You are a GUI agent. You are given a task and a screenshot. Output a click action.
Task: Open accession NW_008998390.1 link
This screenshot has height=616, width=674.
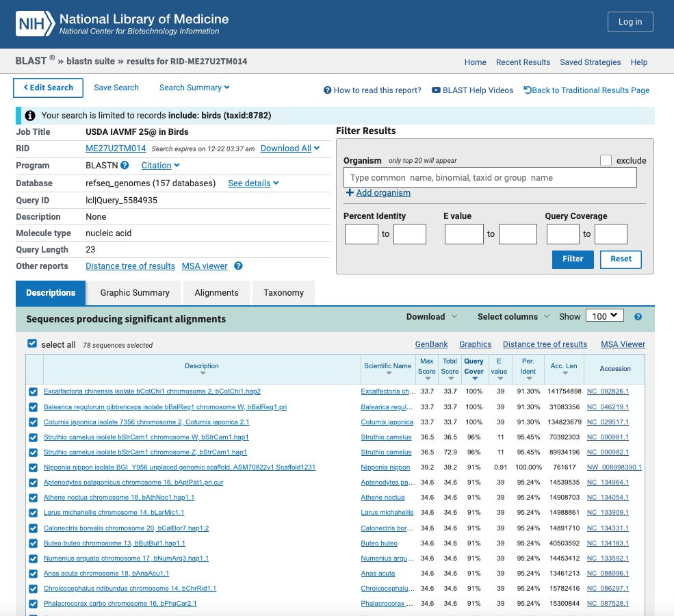(x=614, y=467)
